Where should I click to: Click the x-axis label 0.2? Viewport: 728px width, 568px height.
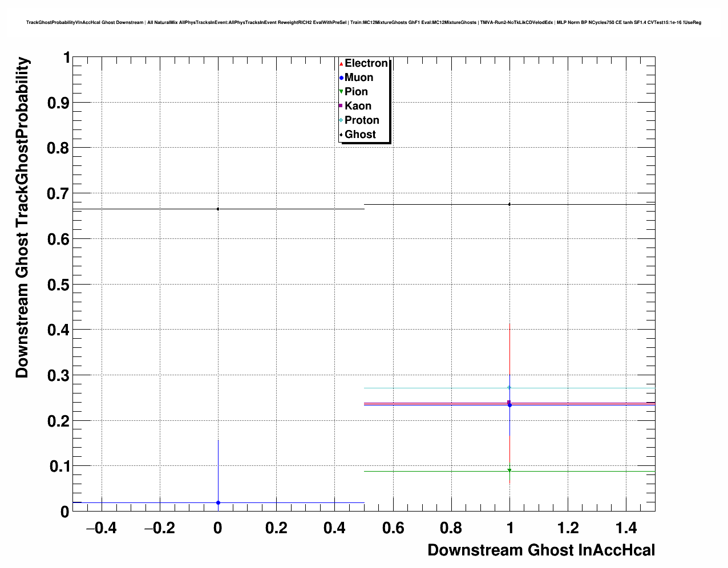pos(276,528)
